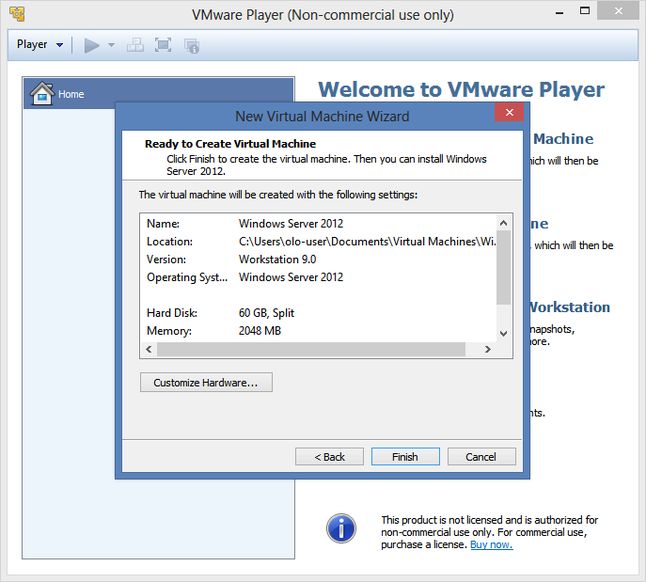The width and height of the screenshot is (646, 582).
Task: Select the Name value Windows Server 2012
Action: click(x=291, y=223)
